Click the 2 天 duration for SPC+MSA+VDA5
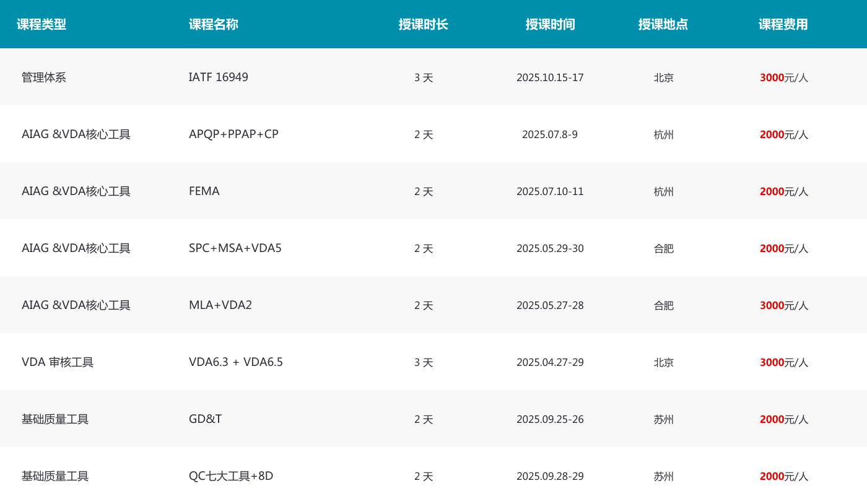 point(424,249)
